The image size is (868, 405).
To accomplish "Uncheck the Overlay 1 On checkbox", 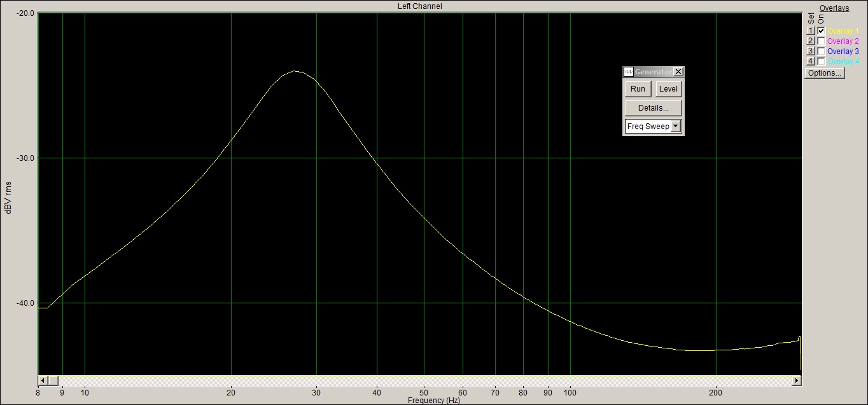I will point(822,31).
